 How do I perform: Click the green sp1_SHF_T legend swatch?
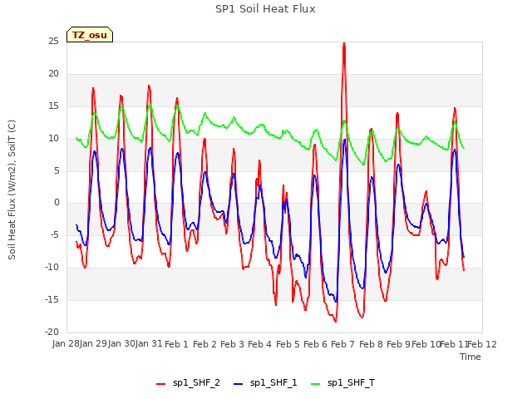[316, 384]
